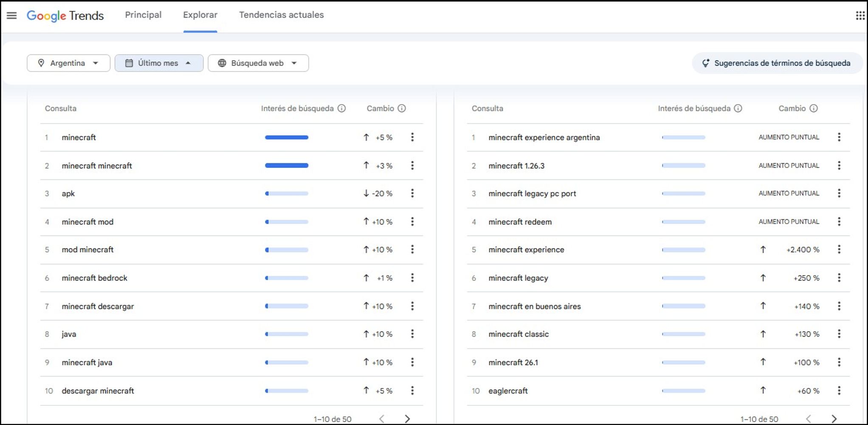Open options menu for minecraft redeem
Image resolution: width=868 pixels, height=425 pixels.
tap(839, 221)
